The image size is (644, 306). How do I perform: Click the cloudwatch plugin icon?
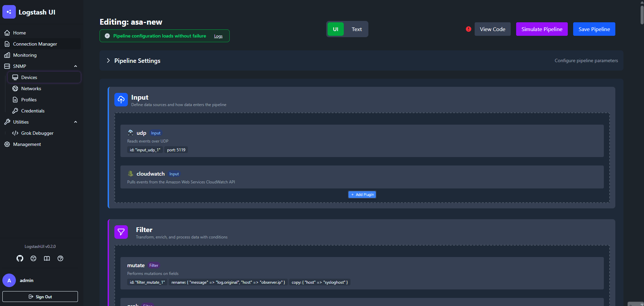(131, 174)
